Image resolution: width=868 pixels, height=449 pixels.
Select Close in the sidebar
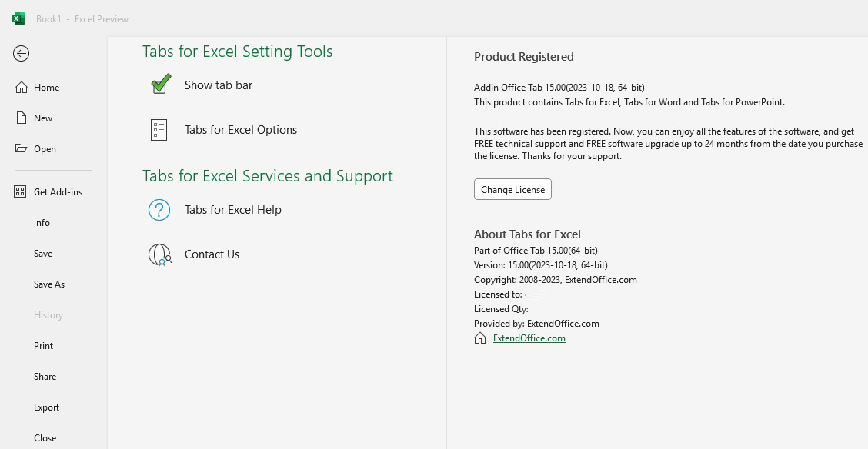[45, 438]
